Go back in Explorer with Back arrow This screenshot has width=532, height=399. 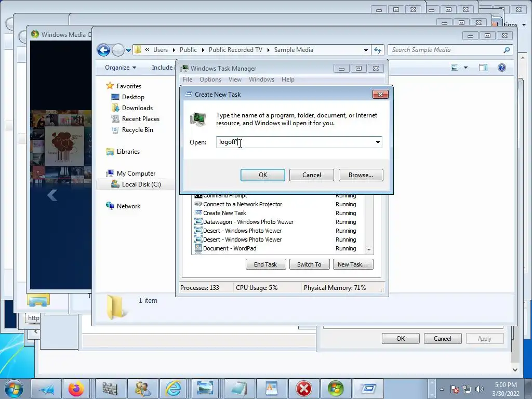pos(103,50)
